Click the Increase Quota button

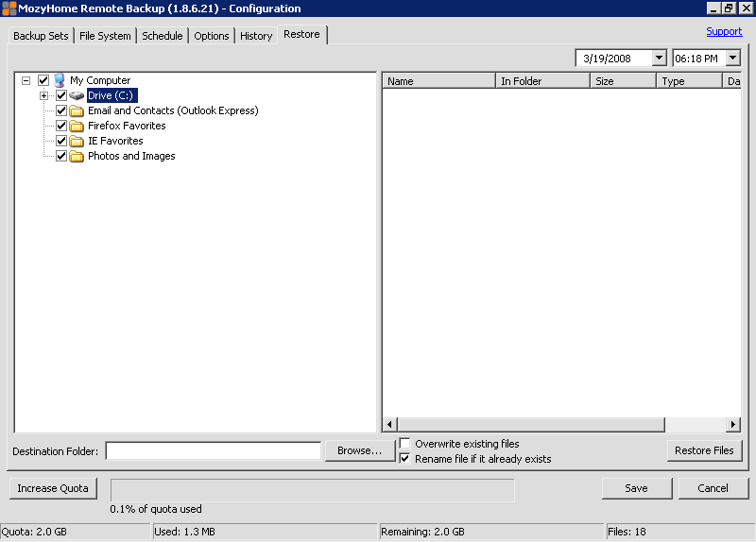coord(53,488)
